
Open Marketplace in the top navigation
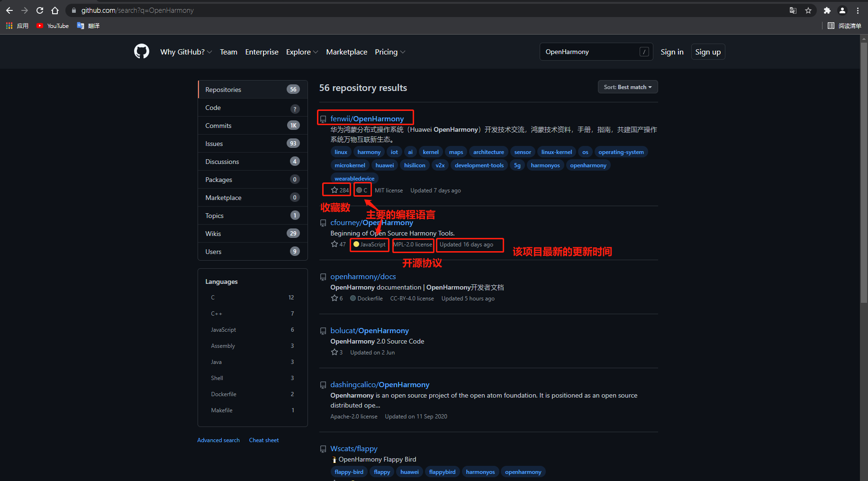tap(346, 52)
